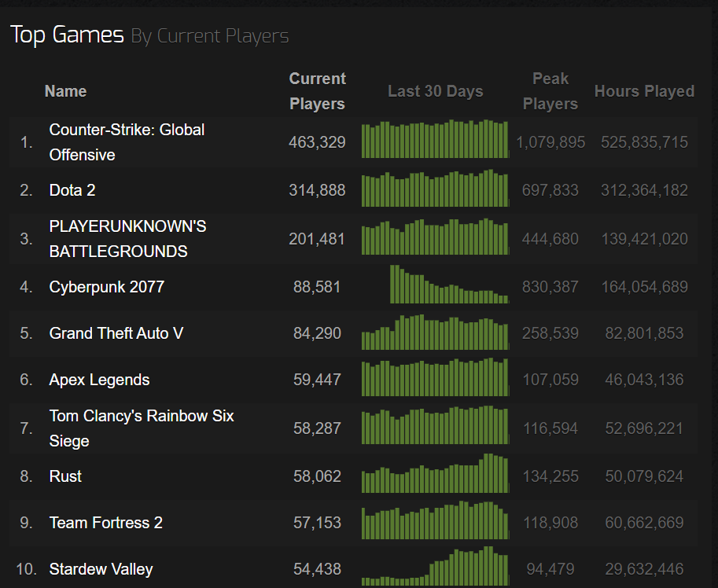Click hours played value 82,801,853

coord(644,333)
